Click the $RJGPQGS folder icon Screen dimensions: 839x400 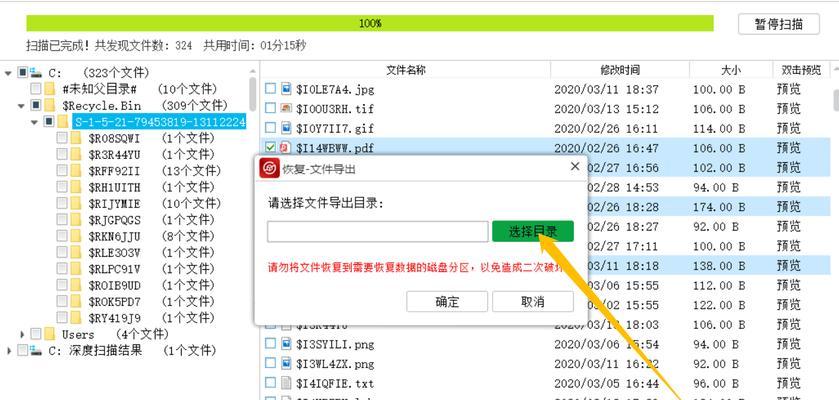click(x=76, y=220)
